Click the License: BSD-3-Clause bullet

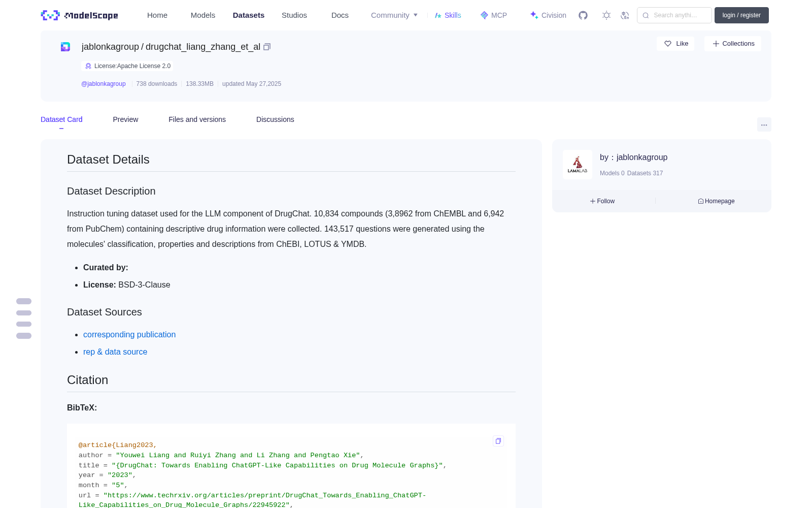point(127,284)
